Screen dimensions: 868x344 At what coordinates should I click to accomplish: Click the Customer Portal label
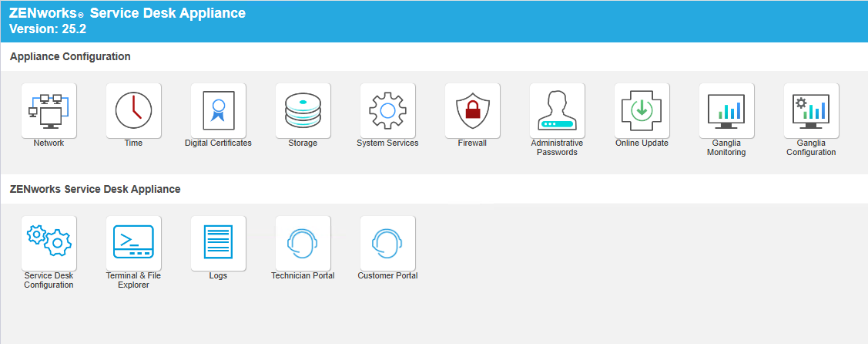[x=387, y=275]
